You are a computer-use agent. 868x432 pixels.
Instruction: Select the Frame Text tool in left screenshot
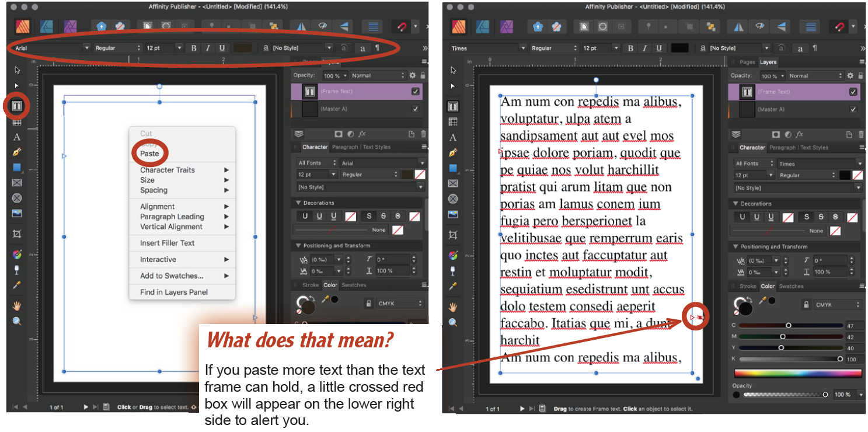pos(17,106)
